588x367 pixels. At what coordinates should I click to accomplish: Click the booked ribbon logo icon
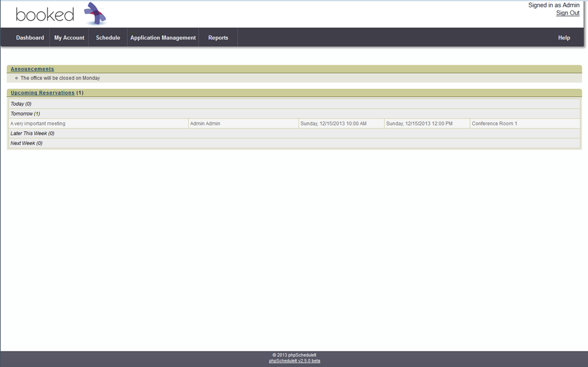tap(95, 14)
